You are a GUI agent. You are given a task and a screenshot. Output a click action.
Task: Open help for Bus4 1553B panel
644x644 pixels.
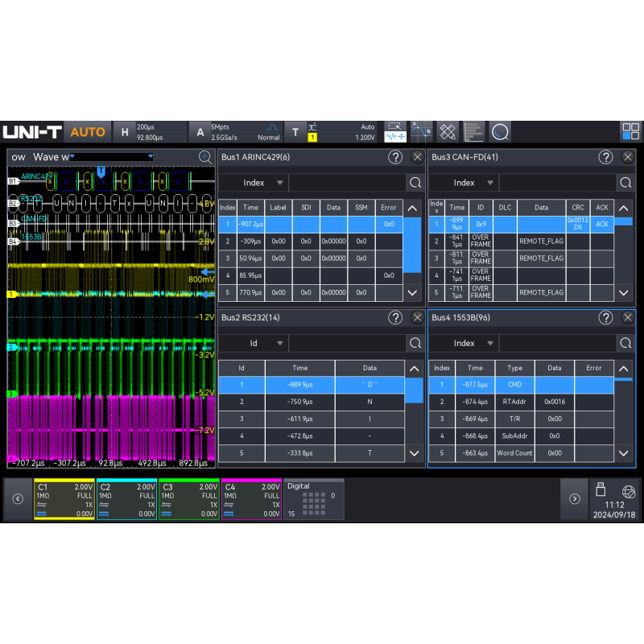coord(605,317)
